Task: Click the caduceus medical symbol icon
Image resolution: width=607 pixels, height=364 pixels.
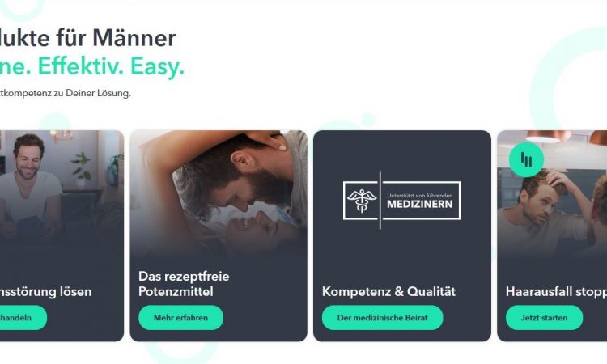Action: [361, 201]
